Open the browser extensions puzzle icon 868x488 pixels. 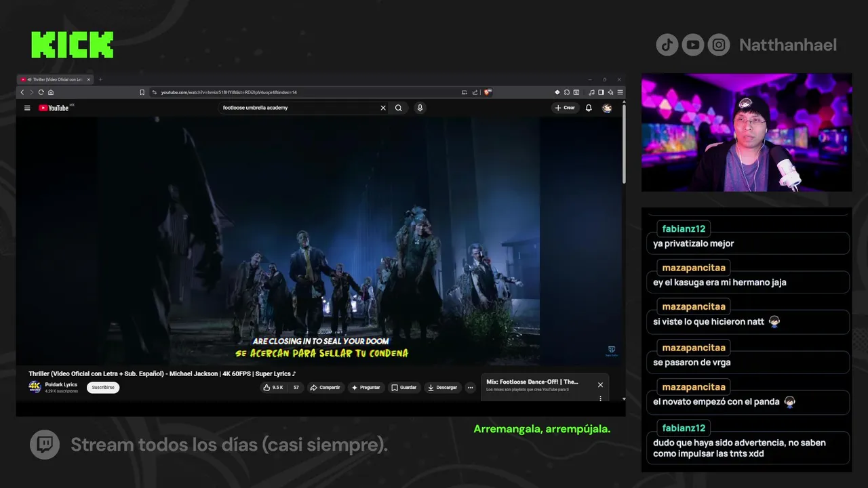[567, 92]
